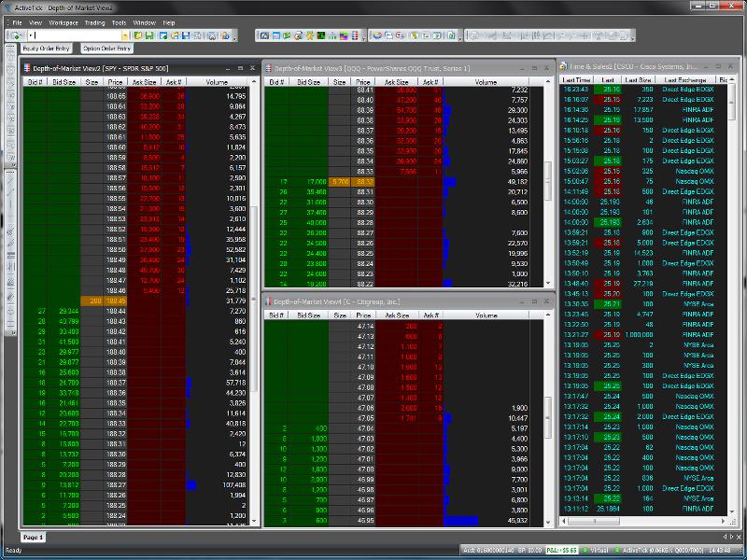Expand overflow arrow of the greyed drawing toolbar
The height and width of the screenshot is (560, 747).
(633, 36)
